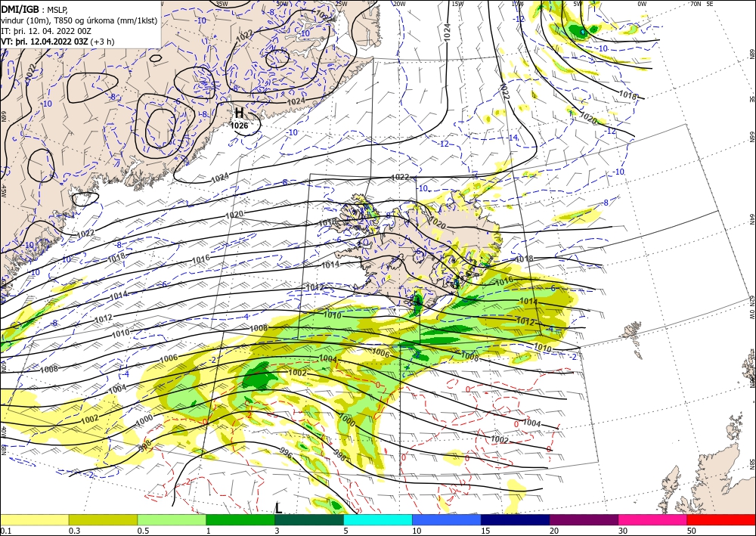Click the '1026' pressure value under H

pyautogui.click(x=239, y=125)
